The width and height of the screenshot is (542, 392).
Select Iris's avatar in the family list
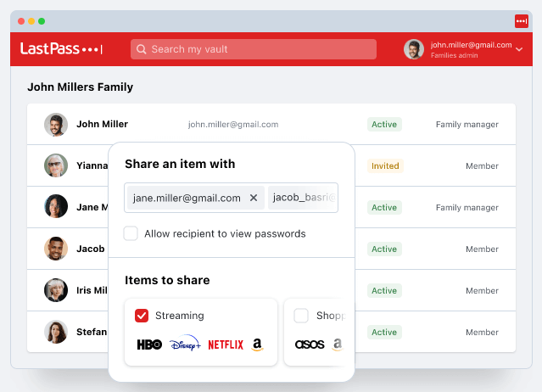[x=56, y=290]
